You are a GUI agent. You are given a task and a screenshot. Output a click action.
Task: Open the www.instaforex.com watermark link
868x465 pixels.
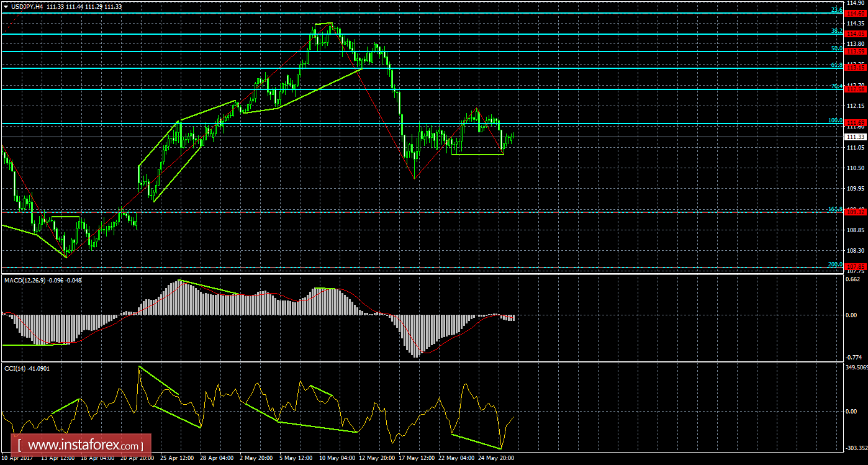pyautogui.click(x=83, y=445)
